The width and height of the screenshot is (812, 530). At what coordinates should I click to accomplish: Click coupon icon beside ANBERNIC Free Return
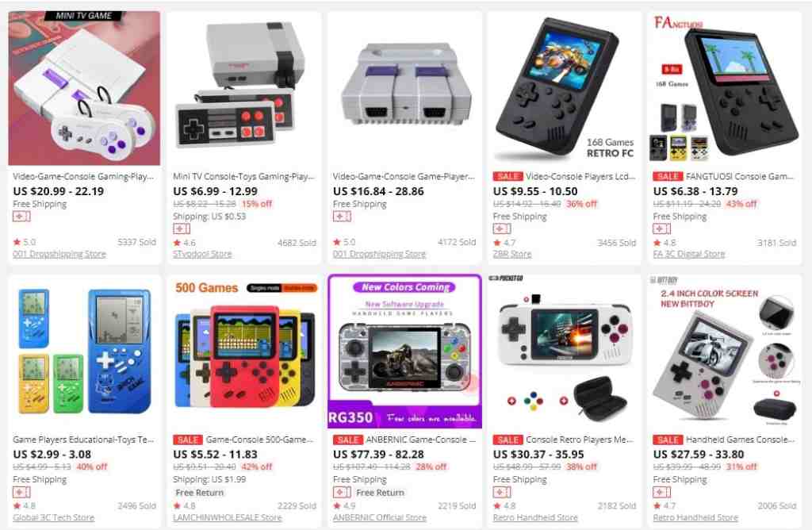click(341, 492)
